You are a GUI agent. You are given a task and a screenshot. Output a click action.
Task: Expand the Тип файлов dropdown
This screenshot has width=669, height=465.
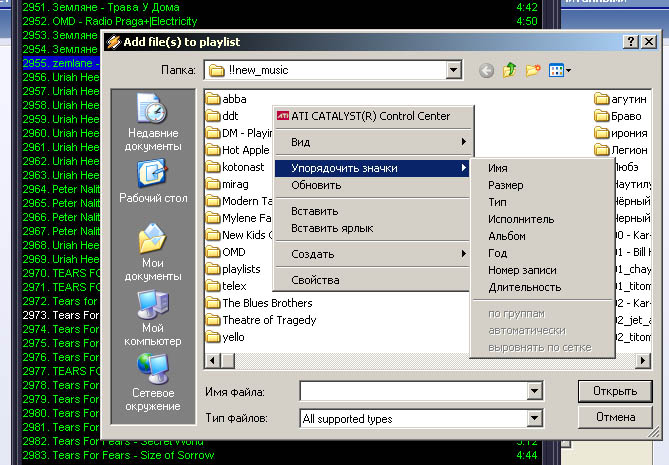coord(534,418)
